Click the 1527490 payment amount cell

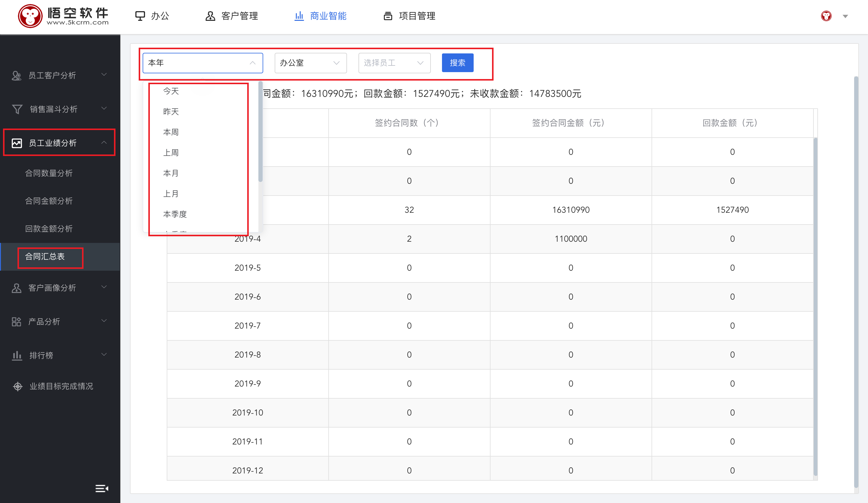click(x=732, y=210)
